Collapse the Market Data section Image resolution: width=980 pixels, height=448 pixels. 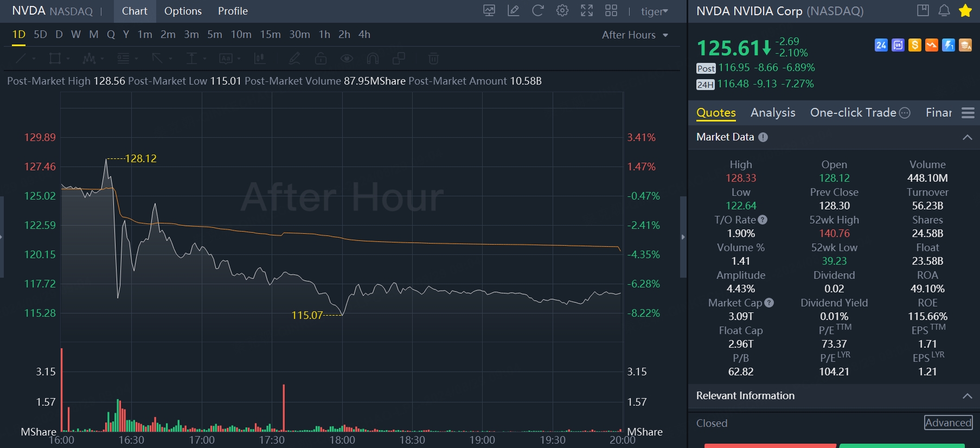pyautogui.click(x=968, y=137)
